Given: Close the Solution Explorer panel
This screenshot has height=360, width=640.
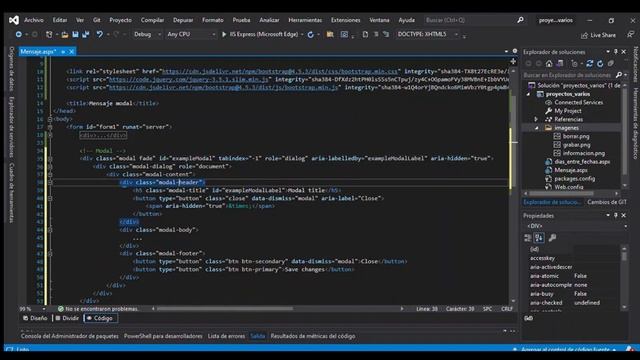Looking at the screenshot, I should coord(624,52).
